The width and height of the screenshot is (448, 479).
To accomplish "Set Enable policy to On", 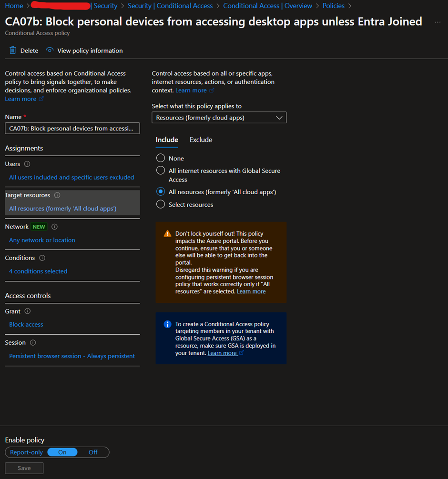I will [62, 452].
